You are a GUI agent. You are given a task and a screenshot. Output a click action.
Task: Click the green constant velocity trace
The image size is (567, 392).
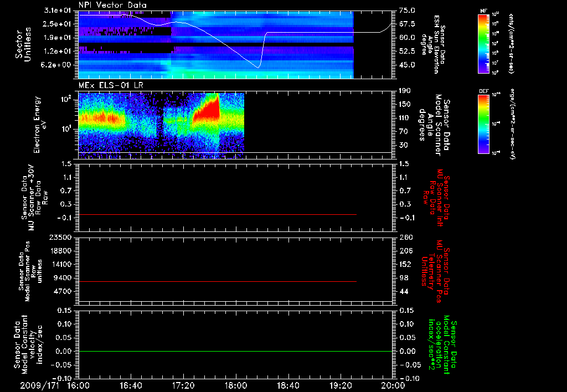(235, 351)
